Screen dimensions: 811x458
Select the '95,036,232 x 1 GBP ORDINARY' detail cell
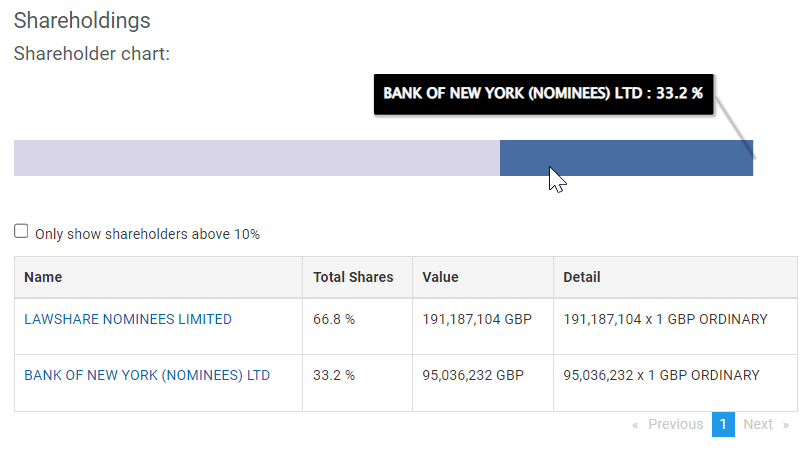(x=675, y=383)
